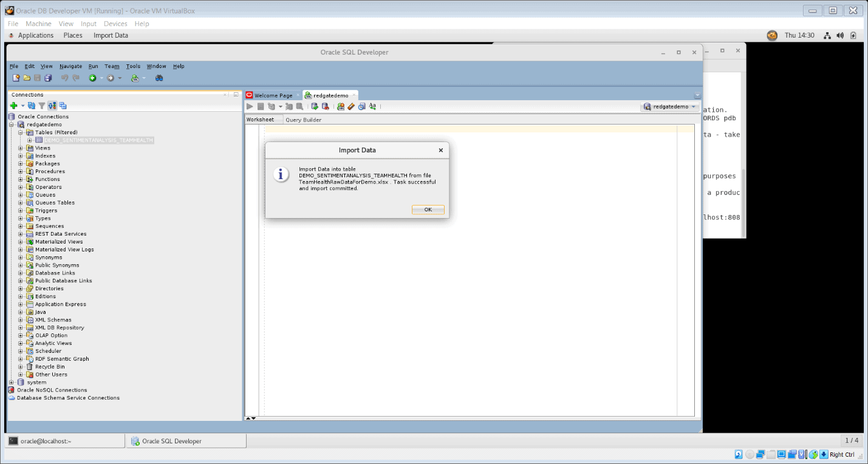Image resolution: width=868 pixels, height=464 pixels.
Task: Open the Team menu
Action: tap(112, 66)
